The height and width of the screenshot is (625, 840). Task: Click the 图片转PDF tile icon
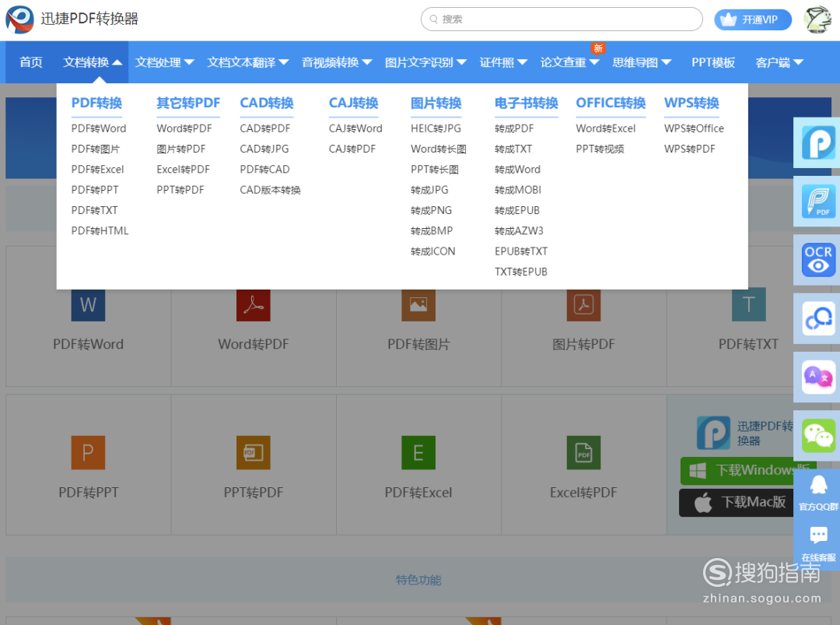coord(583,304)
